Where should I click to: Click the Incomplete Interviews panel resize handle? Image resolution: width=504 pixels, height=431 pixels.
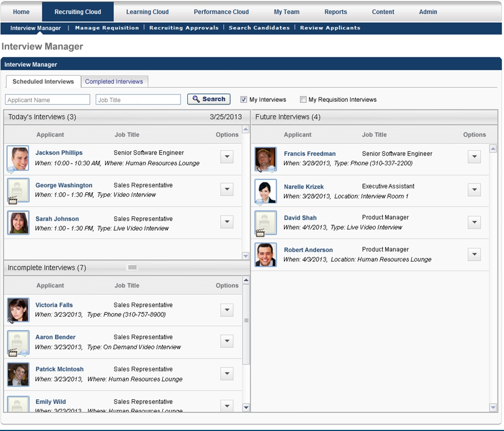(132, 267)
